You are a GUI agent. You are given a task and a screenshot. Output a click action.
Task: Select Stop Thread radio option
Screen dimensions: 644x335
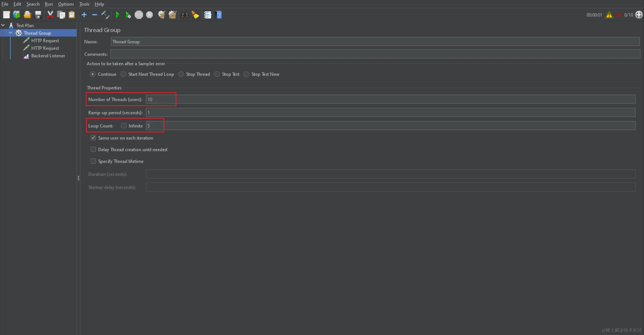181,74
